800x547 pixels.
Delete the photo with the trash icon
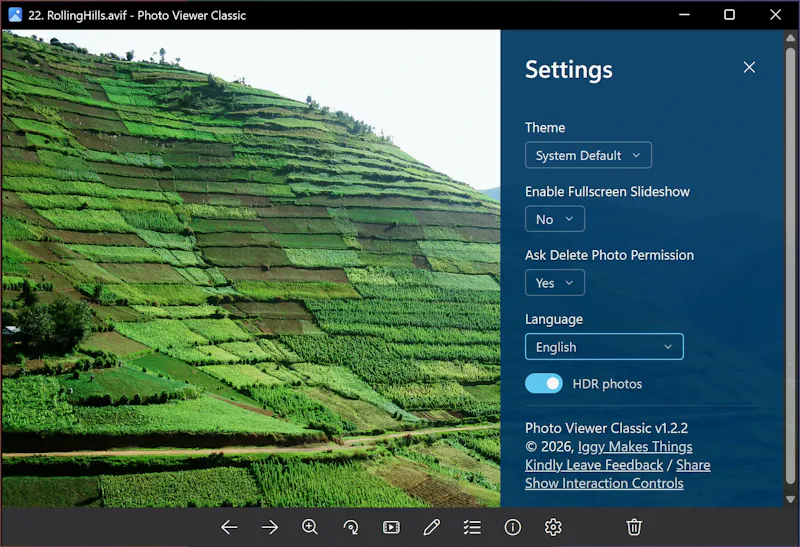(x=634, y=527)
